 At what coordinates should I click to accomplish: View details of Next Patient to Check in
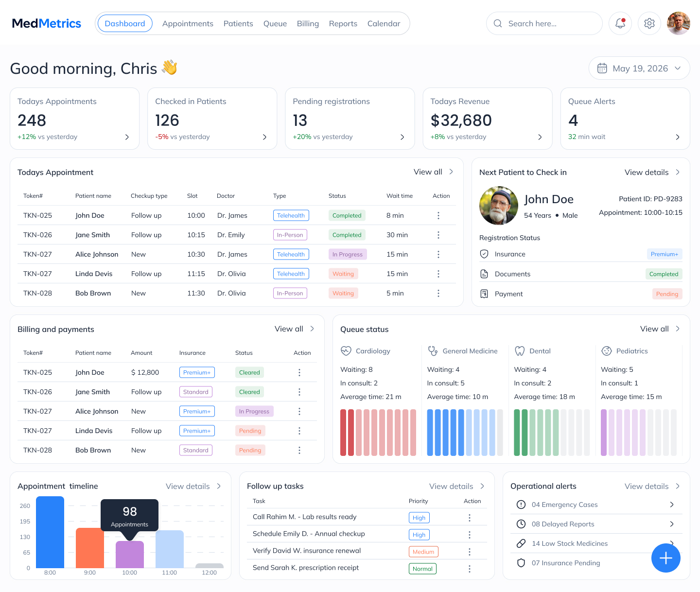pos(652,172)
